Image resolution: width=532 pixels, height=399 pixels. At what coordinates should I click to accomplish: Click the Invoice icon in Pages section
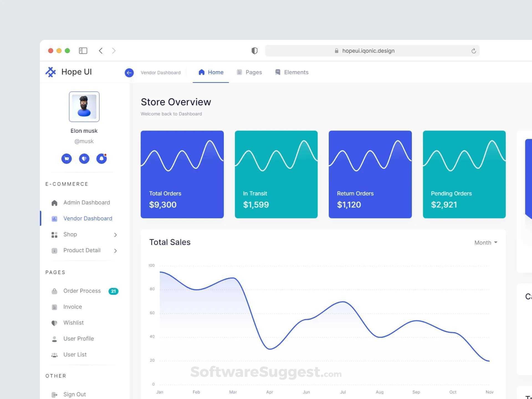[54, 307]
